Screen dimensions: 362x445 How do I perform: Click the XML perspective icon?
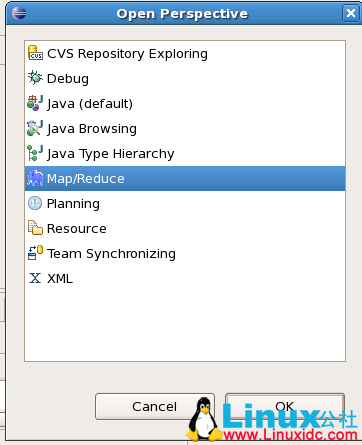coord(35,278)
